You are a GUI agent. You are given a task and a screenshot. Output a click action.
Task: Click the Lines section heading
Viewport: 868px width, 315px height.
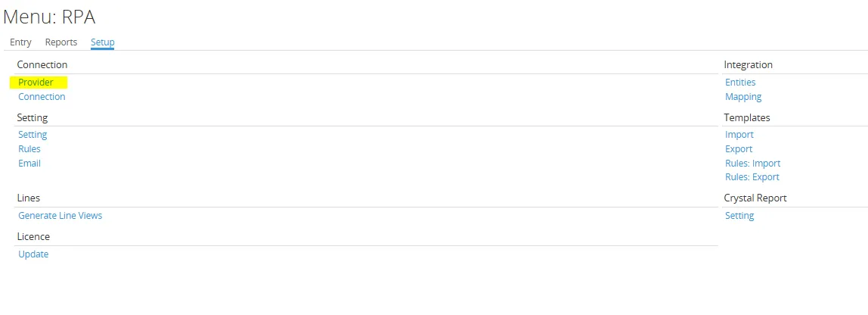(29, 198)
